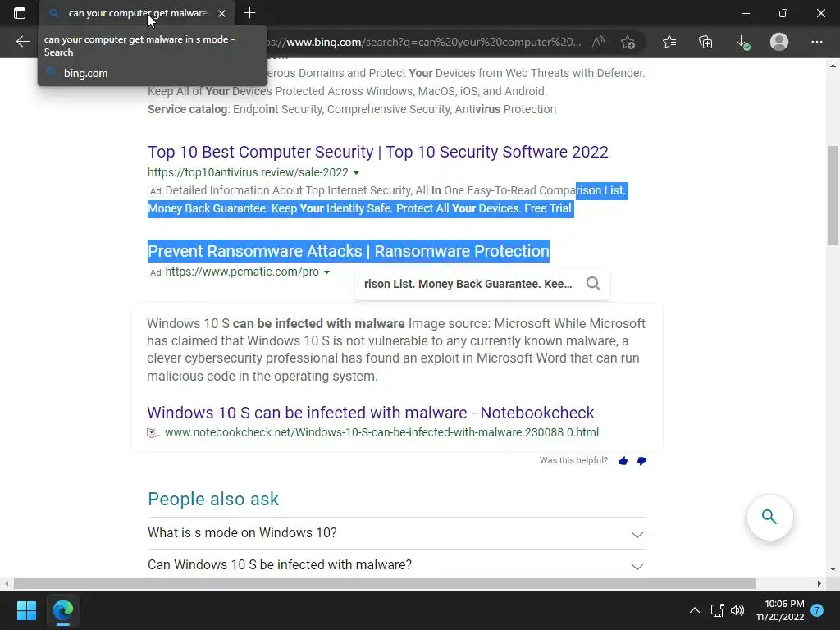Screen dimensions: 840x630
Task: Click the scroll right arrow of horizontal scrollbar
Action: click(819, 583)
